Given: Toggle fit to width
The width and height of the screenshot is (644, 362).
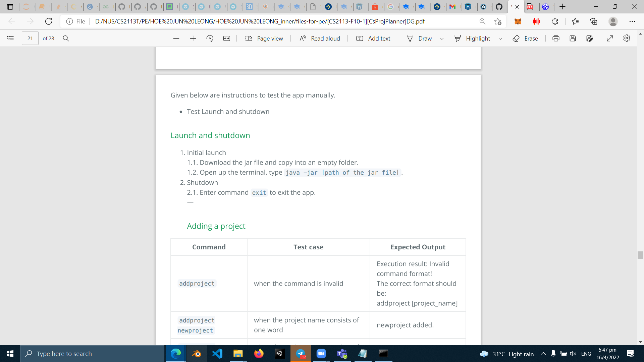Looking at the screenshot, I should [227, 39].
